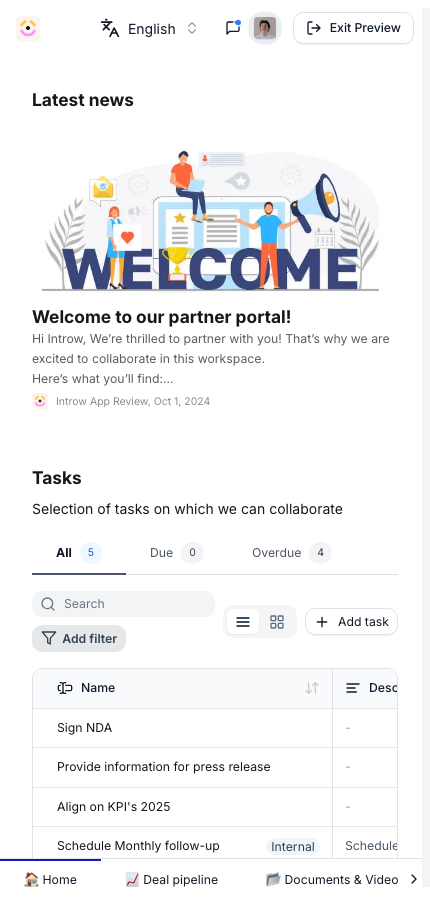
Task: Click the translate language icon
Action: (x=110, y=28)
